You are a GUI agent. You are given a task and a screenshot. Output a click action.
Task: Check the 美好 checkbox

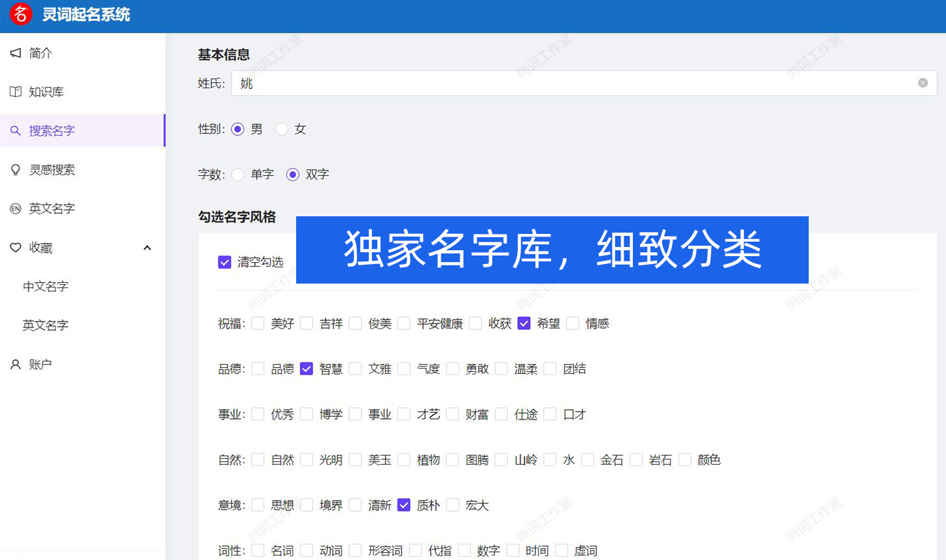(258, 323)
